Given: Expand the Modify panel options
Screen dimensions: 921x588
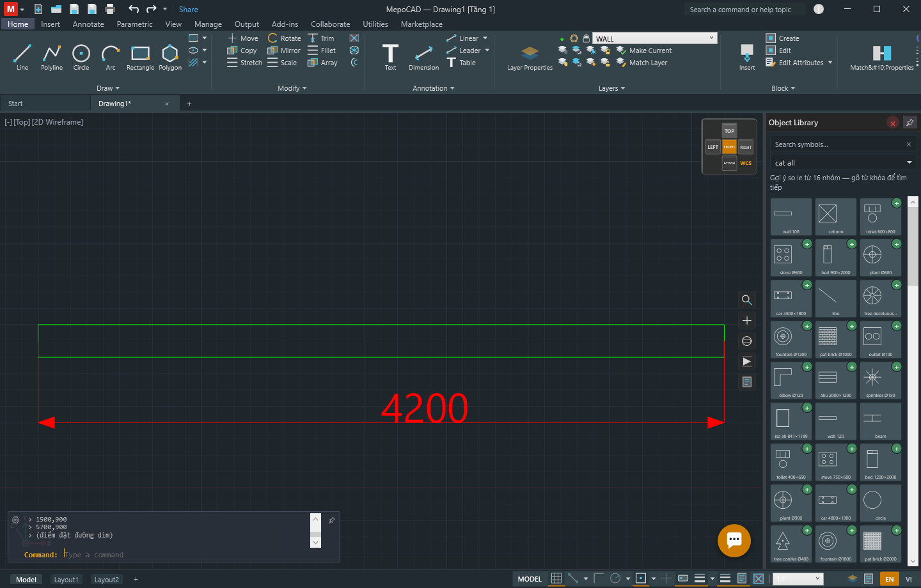Looking at the screenshot, I should pos(292,88).
